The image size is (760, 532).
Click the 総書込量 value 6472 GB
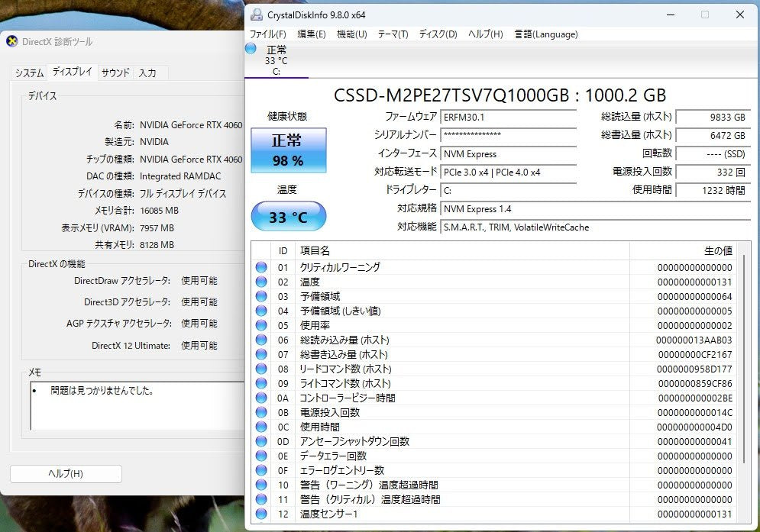pos(713,136)
